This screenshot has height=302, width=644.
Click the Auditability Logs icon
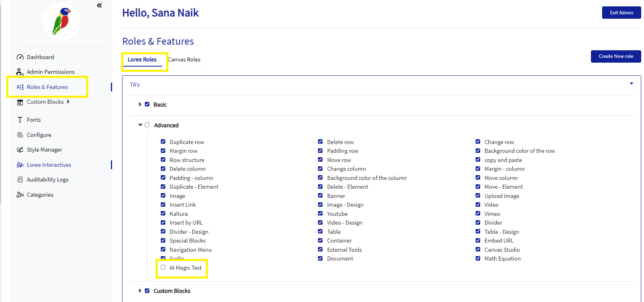click(x=20, y=180)
